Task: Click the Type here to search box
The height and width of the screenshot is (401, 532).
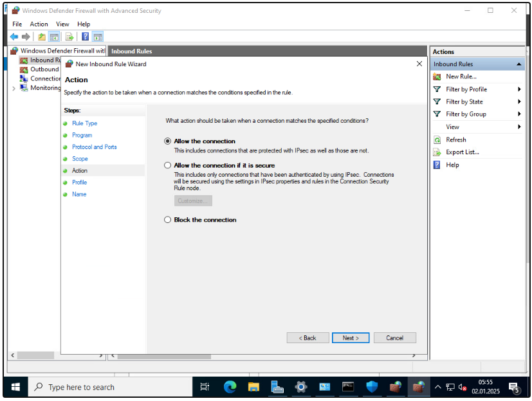Action: [110, 387]
